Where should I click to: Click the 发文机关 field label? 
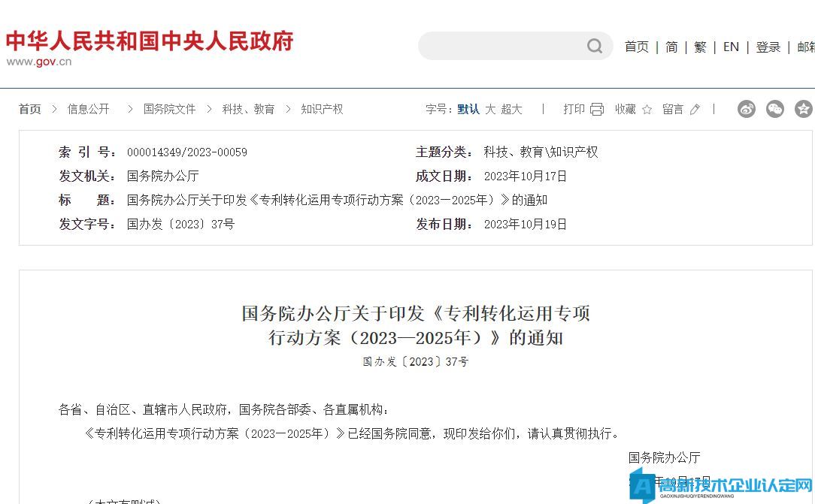[x=86, y=176]
